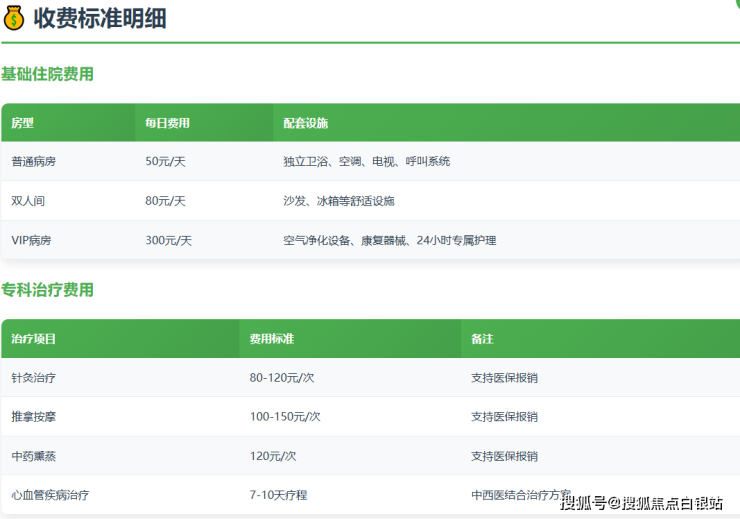This screenshot has height=519, width=740.
Task: Click the money bag icon beside 收费标准明细
Action: [14, 18]
